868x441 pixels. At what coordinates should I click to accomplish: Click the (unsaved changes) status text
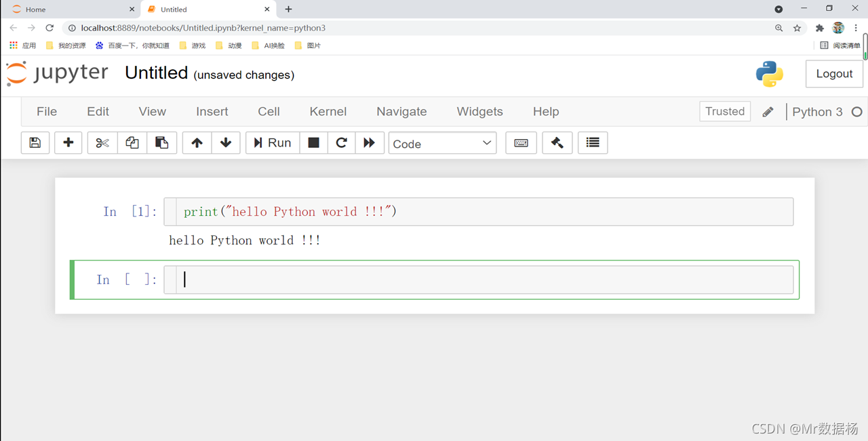244,75
